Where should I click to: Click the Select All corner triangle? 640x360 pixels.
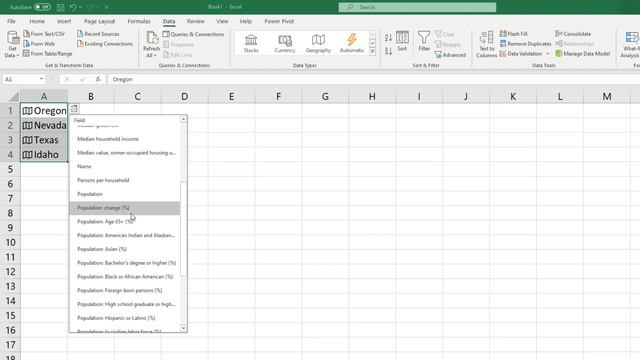tap(13, 96)
